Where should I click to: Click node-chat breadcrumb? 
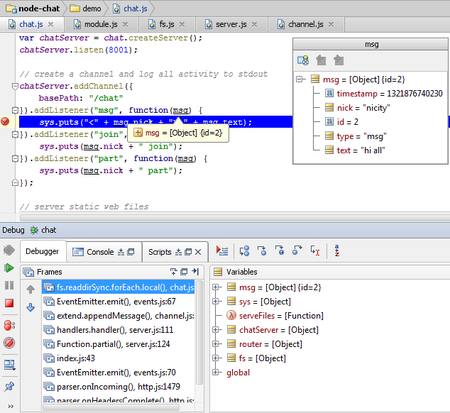click(x=33, y=9)
